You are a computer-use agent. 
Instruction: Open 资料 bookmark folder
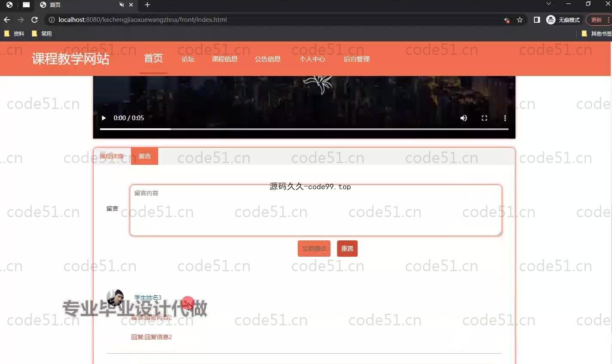click(14, 33)
